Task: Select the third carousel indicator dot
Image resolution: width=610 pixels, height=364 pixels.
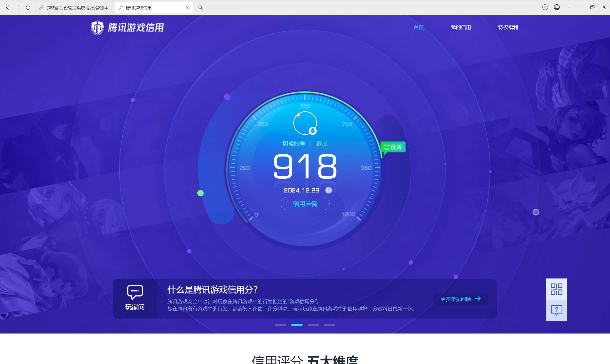Action: pyautogui.click(x=314, y=325)
